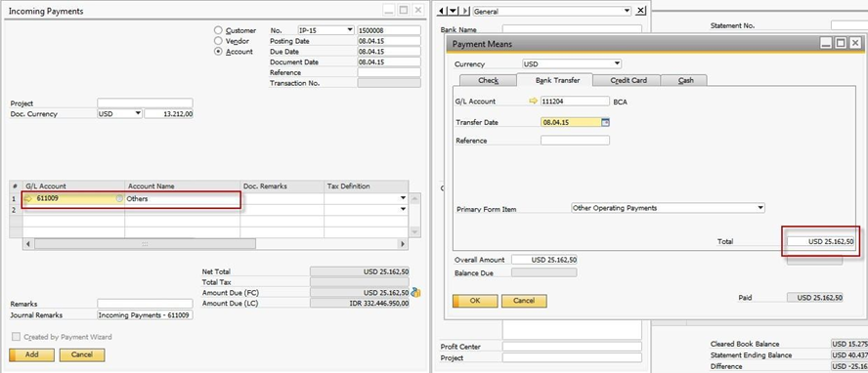
Task: Switch to the Check tab
Action: [489, 80]
